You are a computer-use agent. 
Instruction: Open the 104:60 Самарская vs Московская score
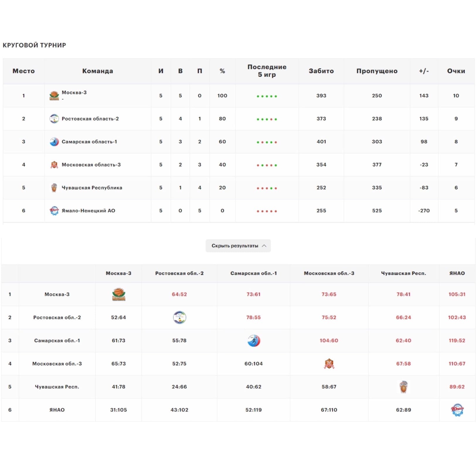(329, 341)
